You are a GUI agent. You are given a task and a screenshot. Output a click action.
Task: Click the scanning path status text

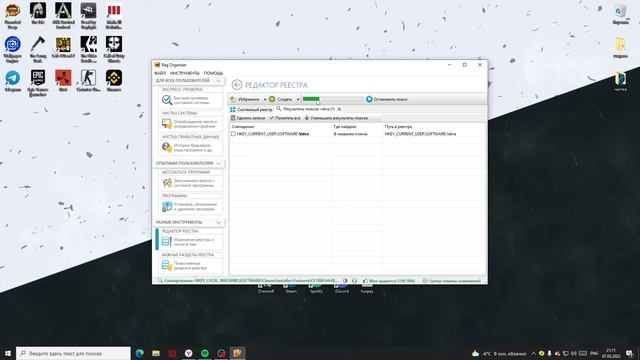(250, 281)
